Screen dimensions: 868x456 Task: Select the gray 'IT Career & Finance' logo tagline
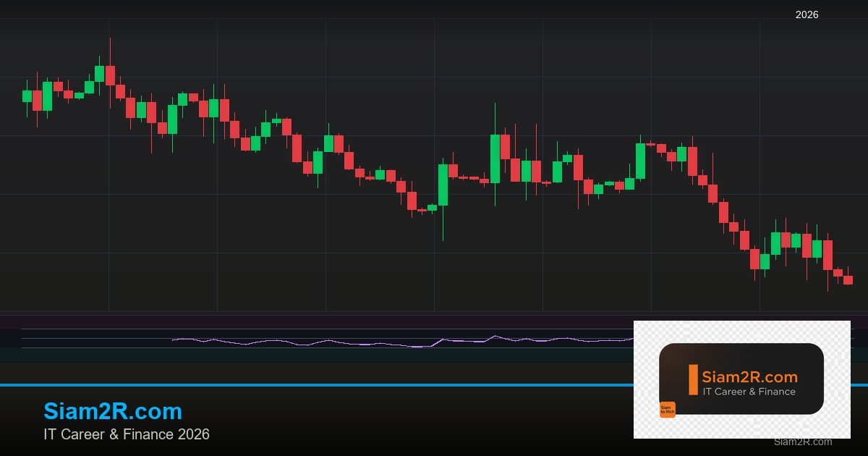[x=749, y=392]
